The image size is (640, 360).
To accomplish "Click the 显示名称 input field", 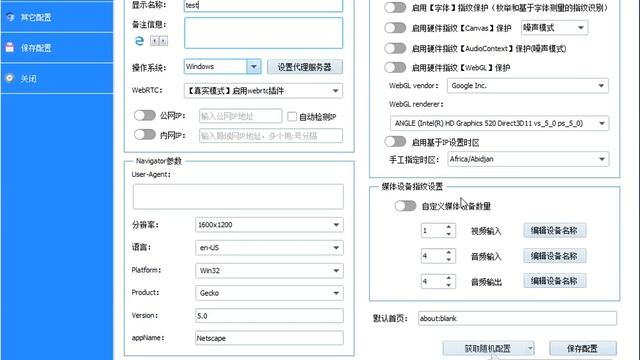I will [x=263, y=6].
